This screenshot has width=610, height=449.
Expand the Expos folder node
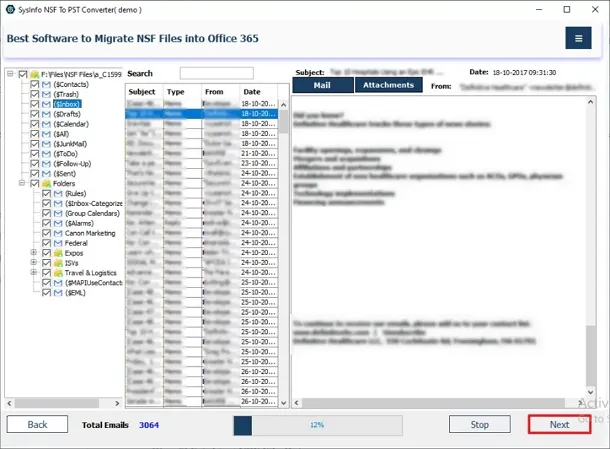33,254
